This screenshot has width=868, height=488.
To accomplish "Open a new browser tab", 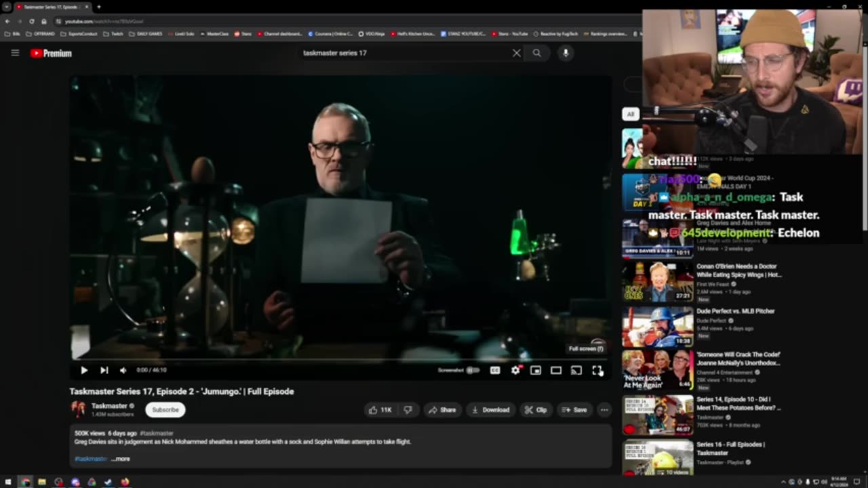I will [99, 7].
